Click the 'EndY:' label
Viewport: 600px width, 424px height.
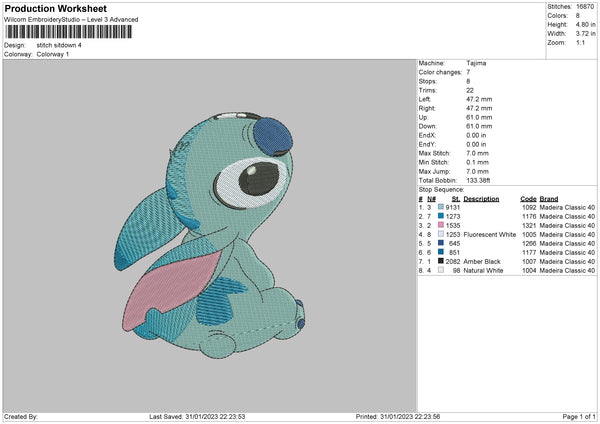[x=427, y=144]
